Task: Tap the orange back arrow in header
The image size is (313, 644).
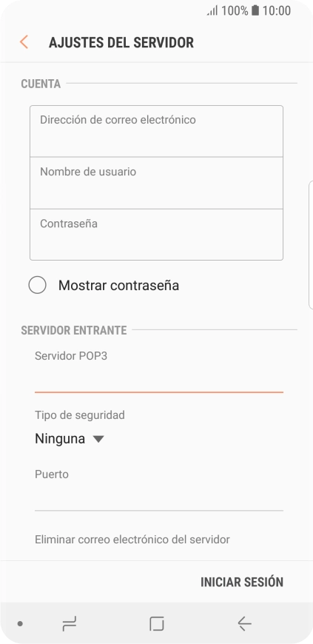Action: pyautogui.click(x=24, y=42)
